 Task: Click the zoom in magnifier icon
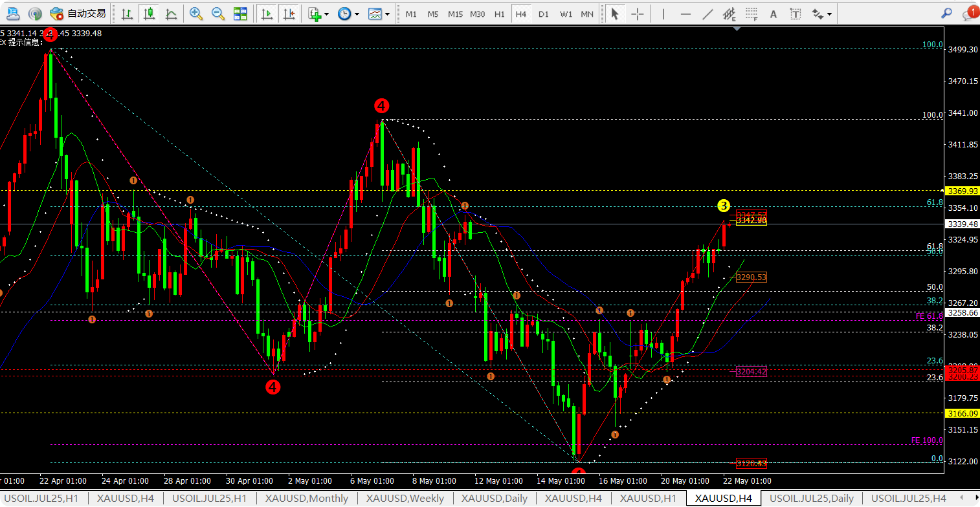(x=196, y=14)
